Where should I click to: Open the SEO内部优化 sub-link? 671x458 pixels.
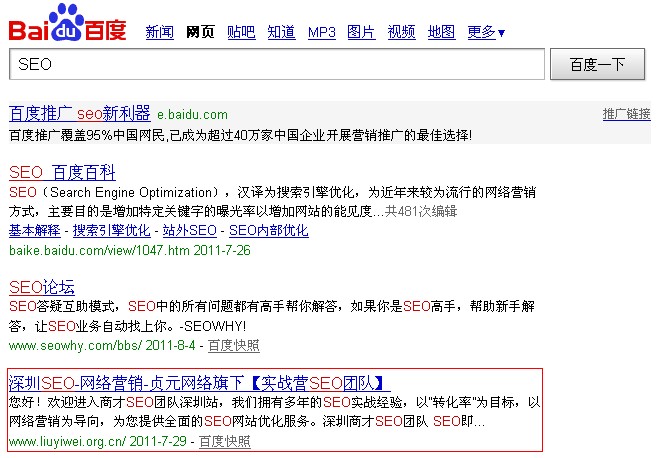[269, 230]
